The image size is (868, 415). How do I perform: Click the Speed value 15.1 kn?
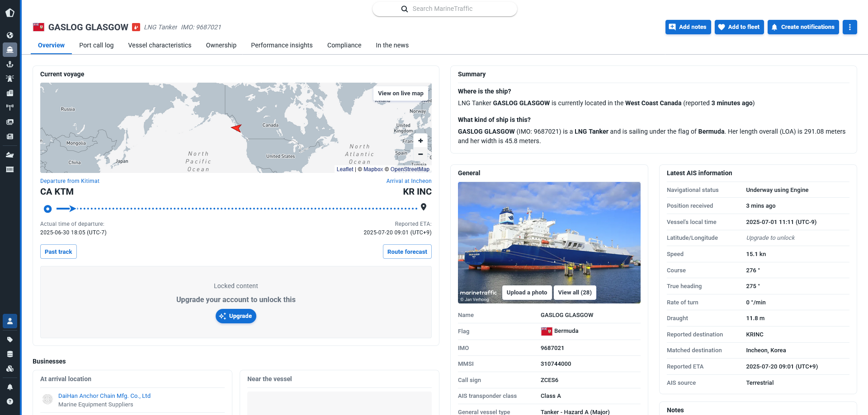(756, 254)
